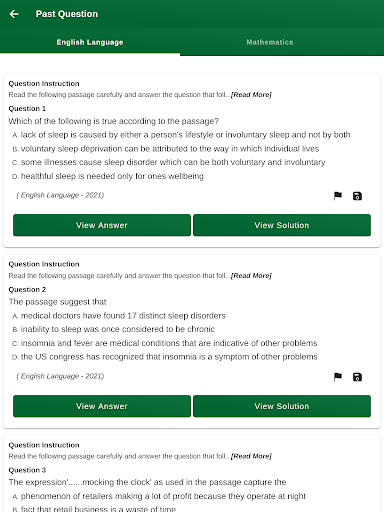384x512 pixels.
Task: Save Question 2 with the save icon
Action: click(x=357, y=377)
